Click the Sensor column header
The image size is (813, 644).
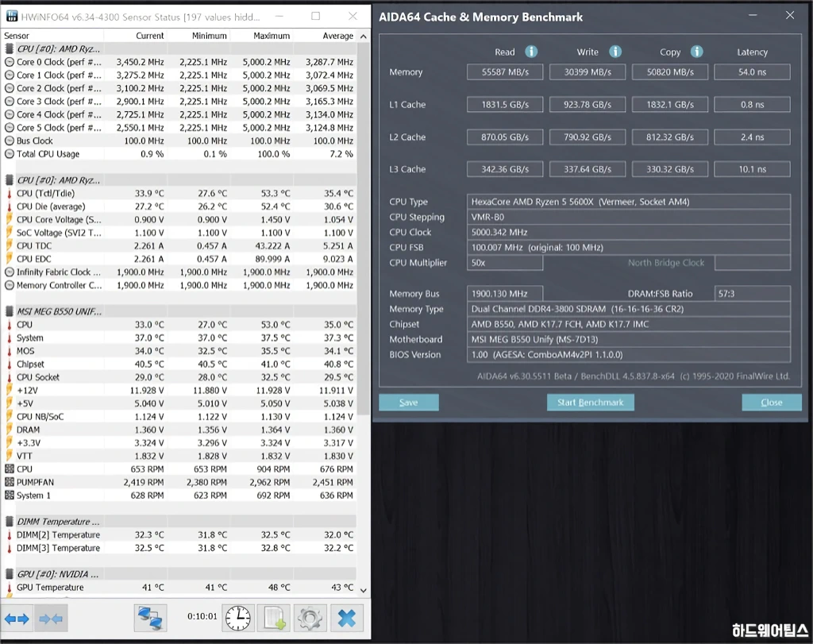(x=52, y=36)
